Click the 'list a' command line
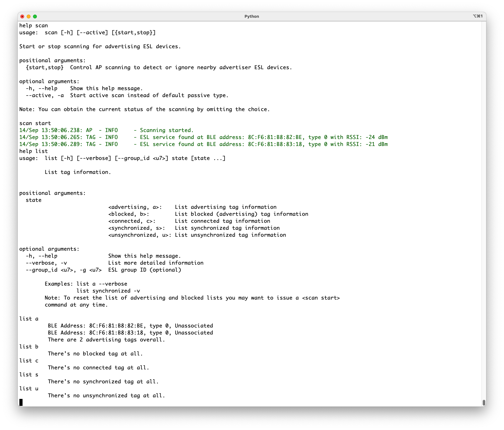 pos(29,319)
